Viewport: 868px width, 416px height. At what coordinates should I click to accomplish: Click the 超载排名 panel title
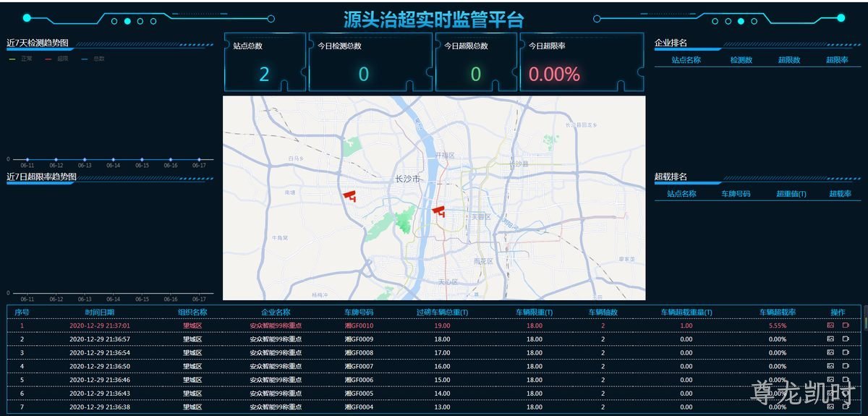671,177
